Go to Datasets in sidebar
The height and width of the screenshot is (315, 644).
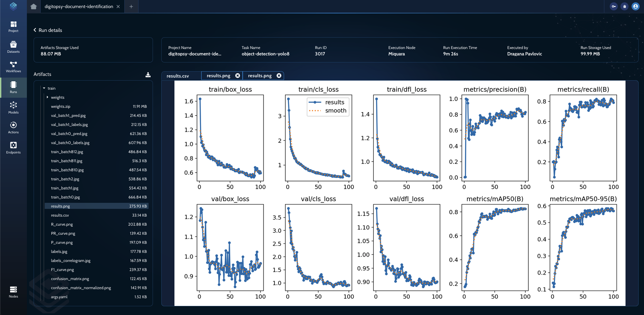pos(13,47)
